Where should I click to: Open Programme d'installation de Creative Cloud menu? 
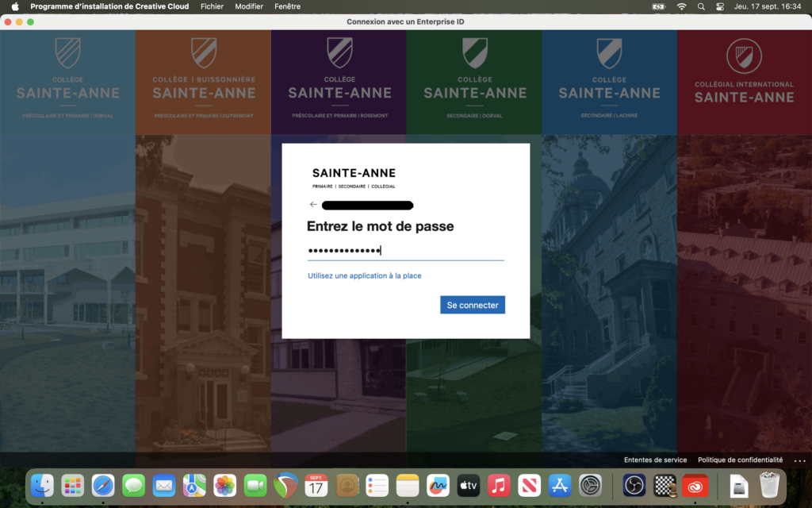point(109,6)
